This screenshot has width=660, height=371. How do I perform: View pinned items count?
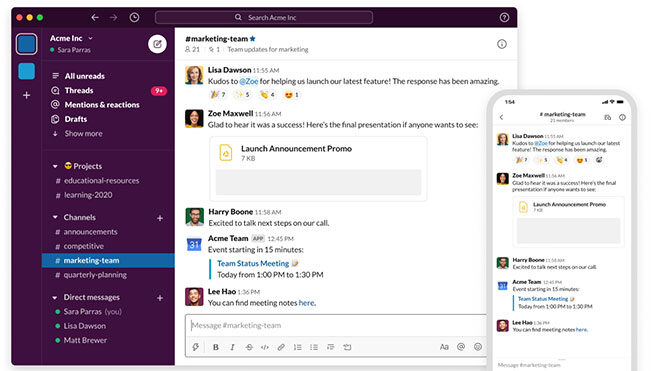tap(214, 49)
